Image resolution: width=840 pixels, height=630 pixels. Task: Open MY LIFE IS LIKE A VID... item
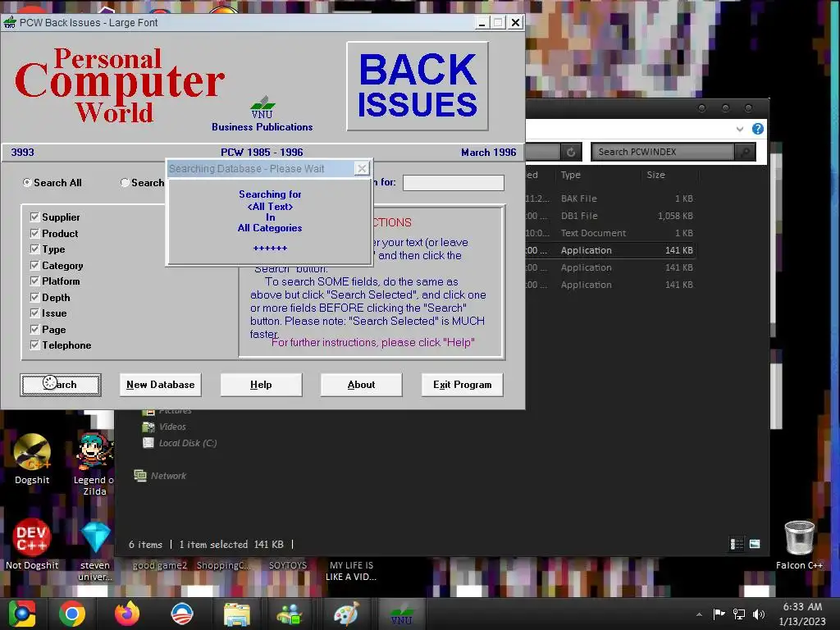point(351,571)
